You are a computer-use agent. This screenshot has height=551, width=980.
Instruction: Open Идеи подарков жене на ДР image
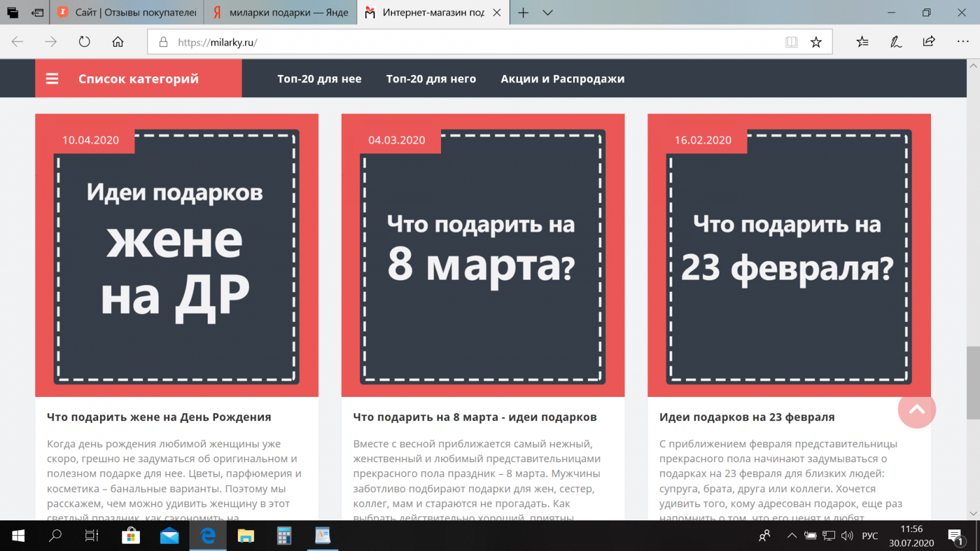177,255
